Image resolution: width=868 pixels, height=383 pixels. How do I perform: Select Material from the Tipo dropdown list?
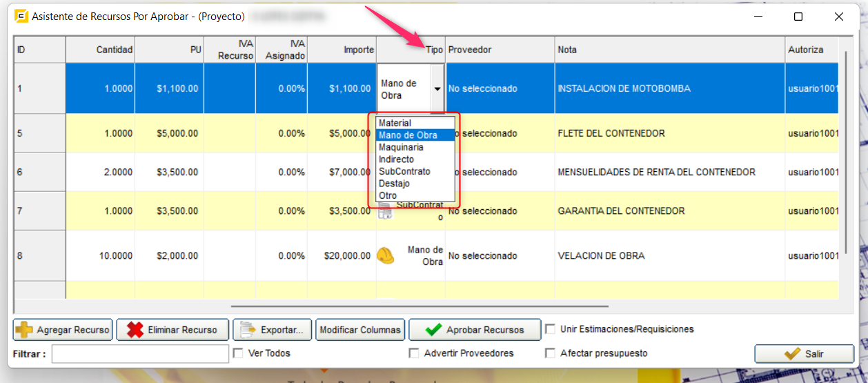(x=395, y=123)
